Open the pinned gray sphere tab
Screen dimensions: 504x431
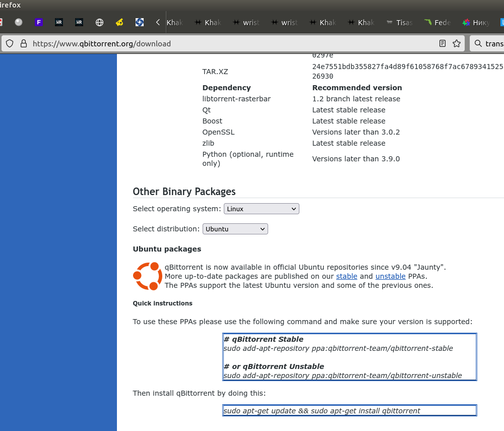click(19, 22)
